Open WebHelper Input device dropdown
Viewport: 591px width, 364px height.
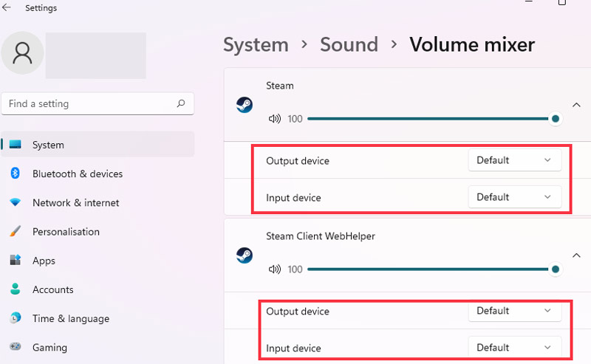point(515,348)
